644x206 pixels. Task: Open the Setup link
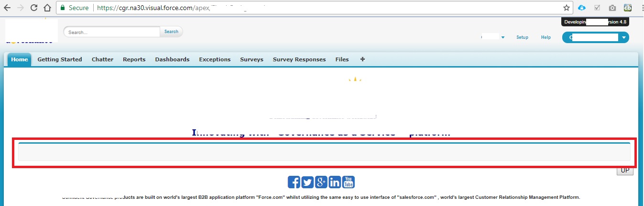(x=522, y=37)
